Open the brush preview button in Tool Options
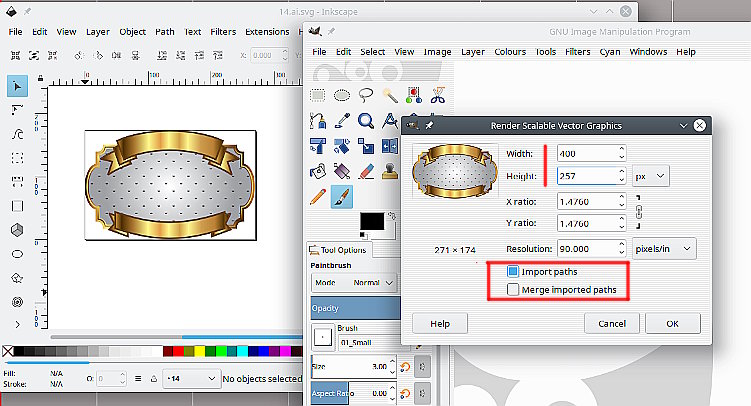 tap(322, 337)
